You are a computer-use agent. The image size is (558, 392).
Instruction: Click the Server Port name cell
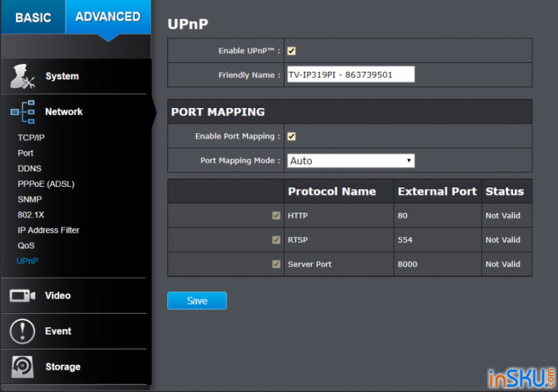tap(310, 264)
